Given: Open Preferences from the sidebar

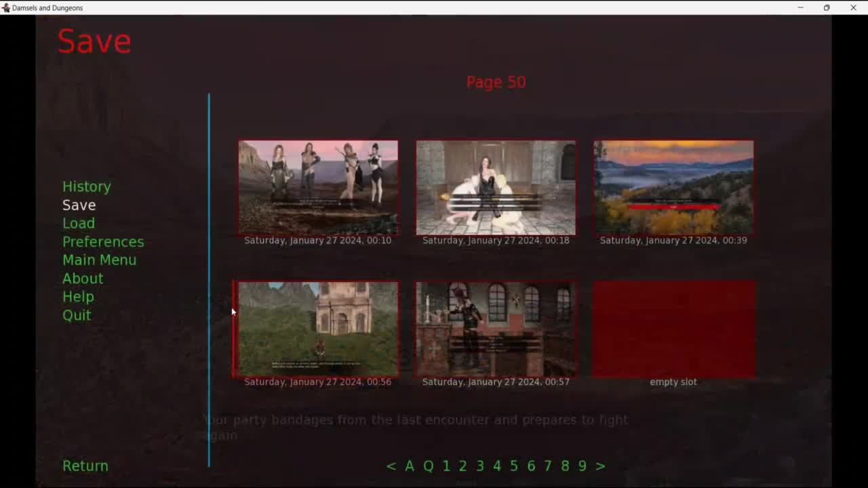Looking at the screenshot, I should click(103, 242).
